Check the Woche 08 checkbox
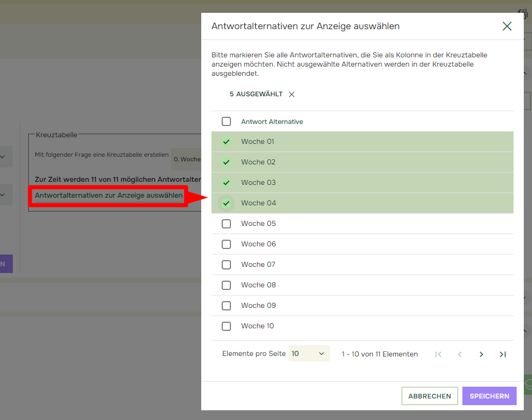The height and width of the screenshot is (420, 532). pyautogui.click(x=226, y=285)
